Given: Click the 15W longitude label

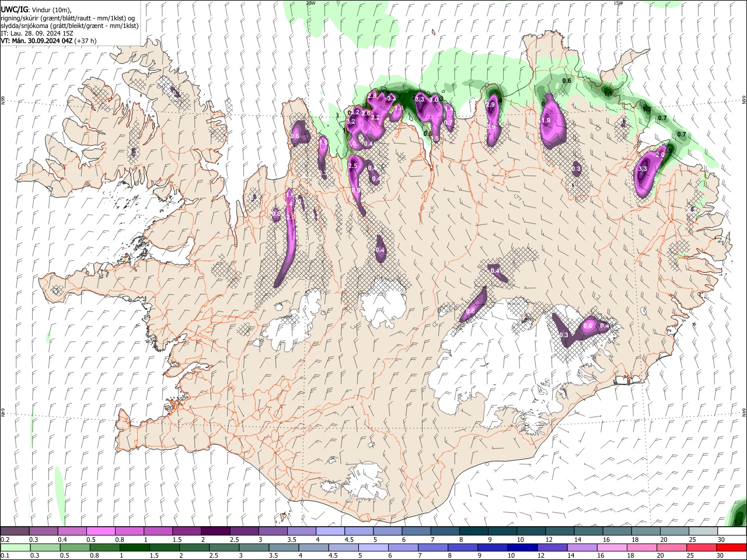Looking at the screenshot, I should click(x=619, y=3).
